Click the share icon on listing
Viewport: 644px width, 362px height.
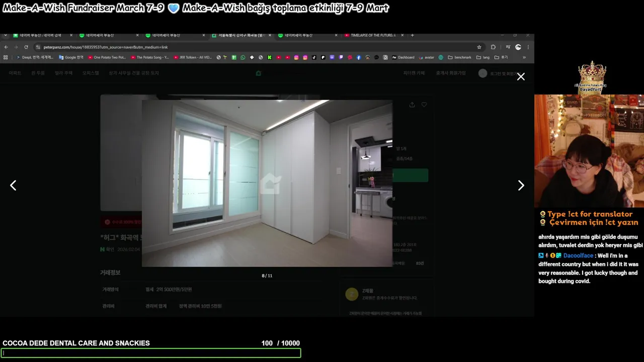coord(412,105)
